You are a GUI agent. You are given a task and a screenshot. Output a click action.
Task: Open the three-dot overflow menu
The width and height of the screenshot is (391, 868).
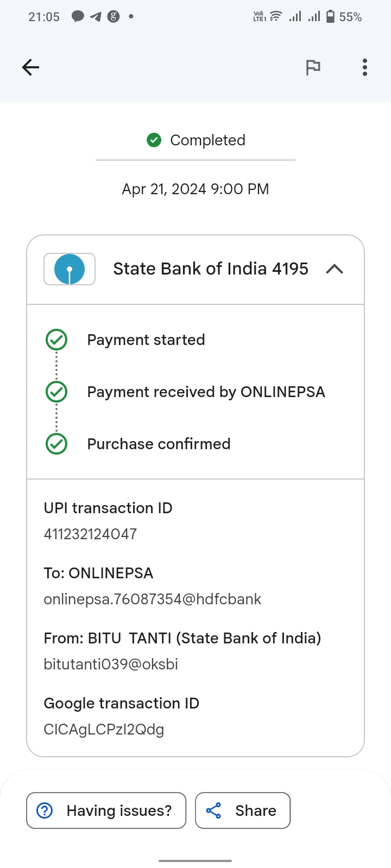point(364,67)
